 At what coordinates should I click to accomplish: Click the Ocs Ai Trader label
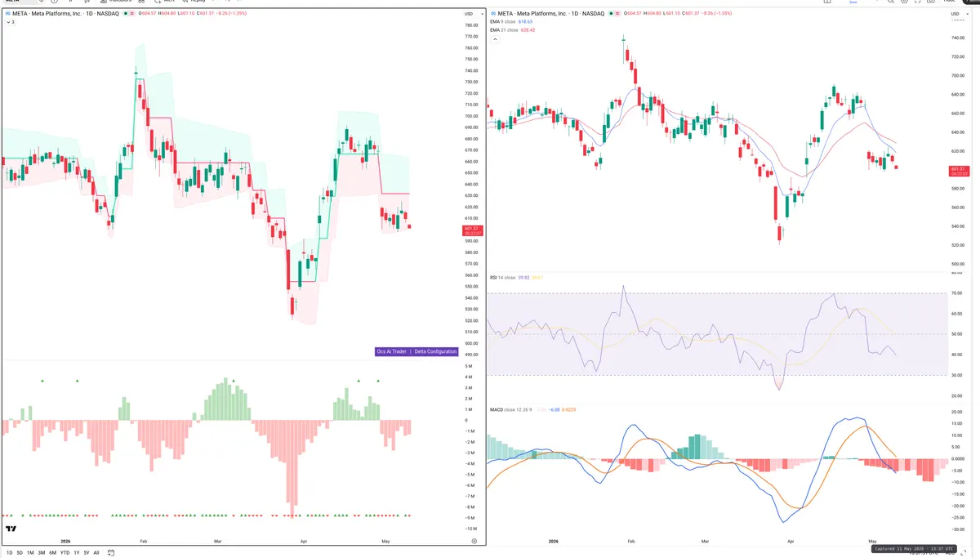pyautogui.click(x=391, y=351)
